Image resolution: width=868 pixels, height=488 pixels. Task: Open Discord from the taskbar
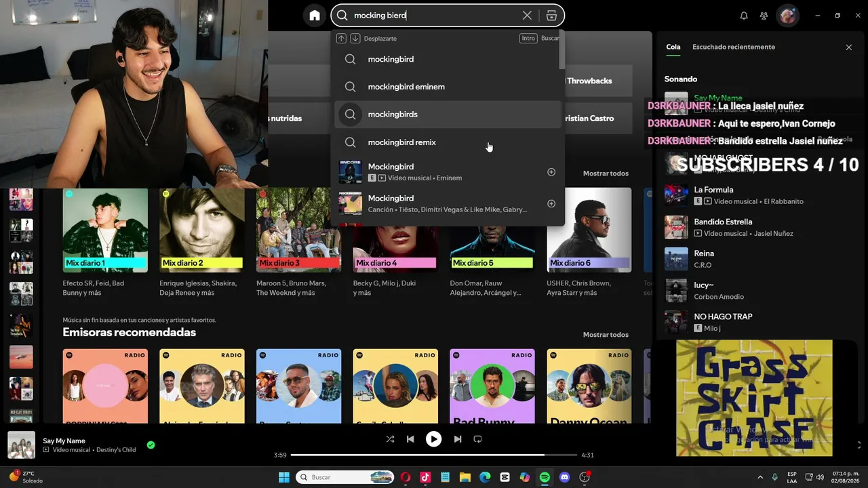(x=565, y=477)
